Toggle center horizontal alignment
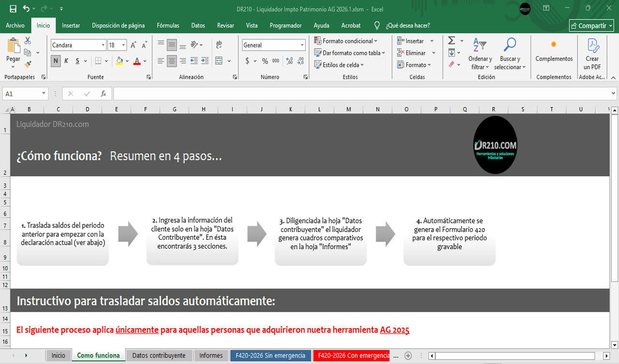 click(x=172, y=61)
